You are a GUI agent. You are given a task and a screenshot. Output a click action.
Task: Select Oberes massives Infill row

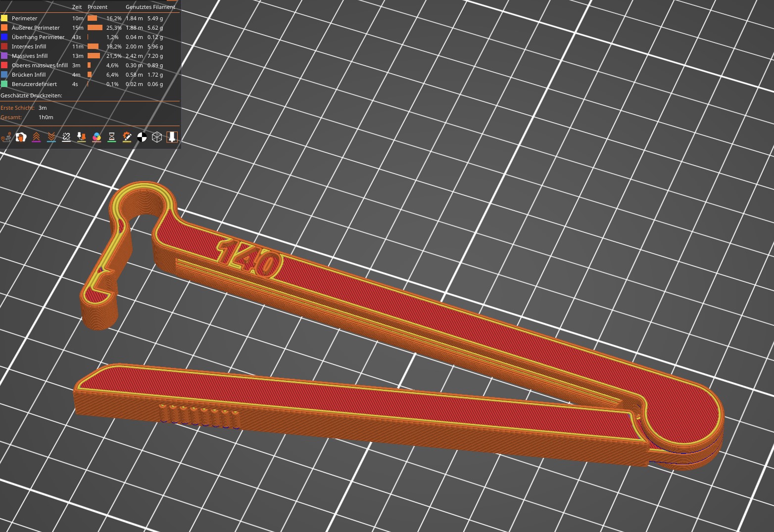coord(89,65)
